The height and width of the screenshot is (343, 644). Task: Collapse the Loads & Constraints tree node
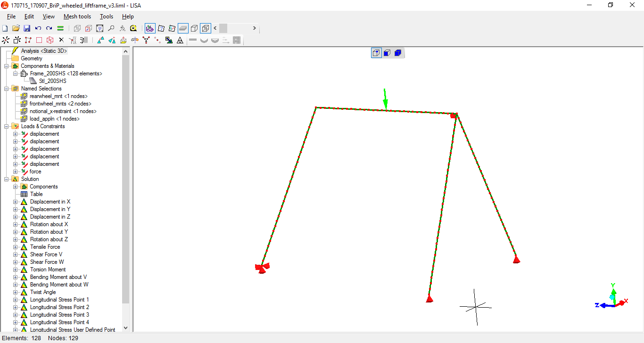click(x=7, y=126)
